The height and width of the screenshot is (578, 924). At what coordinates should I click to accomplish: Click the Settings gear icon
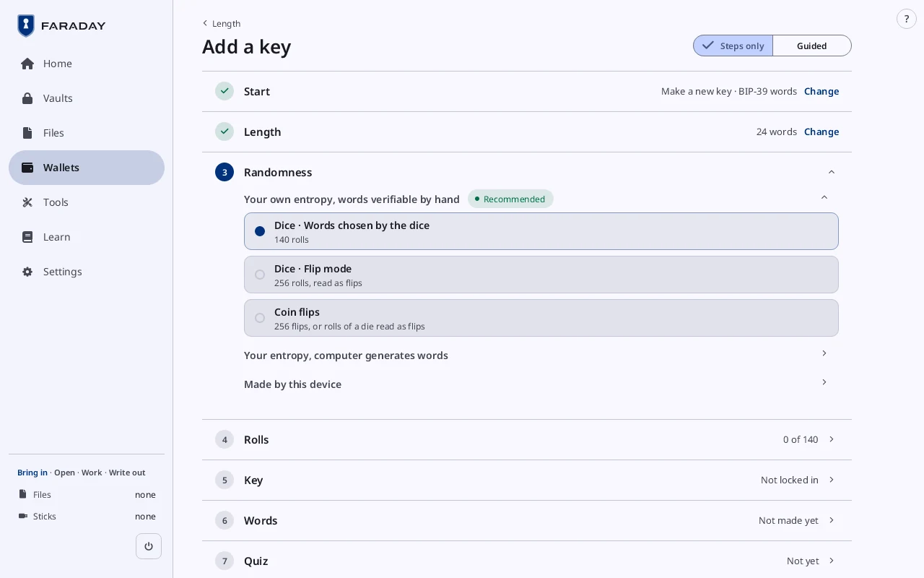[x=27, y=272]
